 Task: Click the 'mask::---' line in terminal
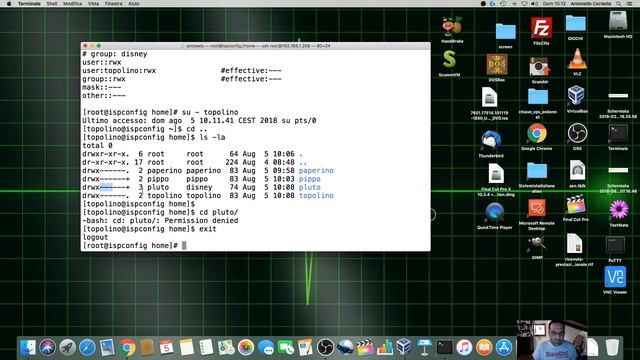tap(102, 87)
